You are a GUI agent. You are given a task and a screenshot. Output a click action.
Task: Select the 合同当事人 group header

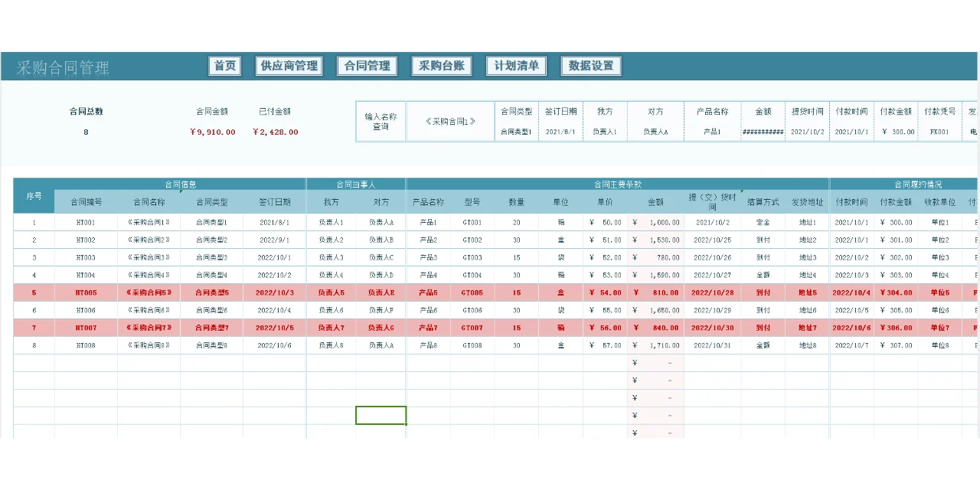tap(356, 185)
